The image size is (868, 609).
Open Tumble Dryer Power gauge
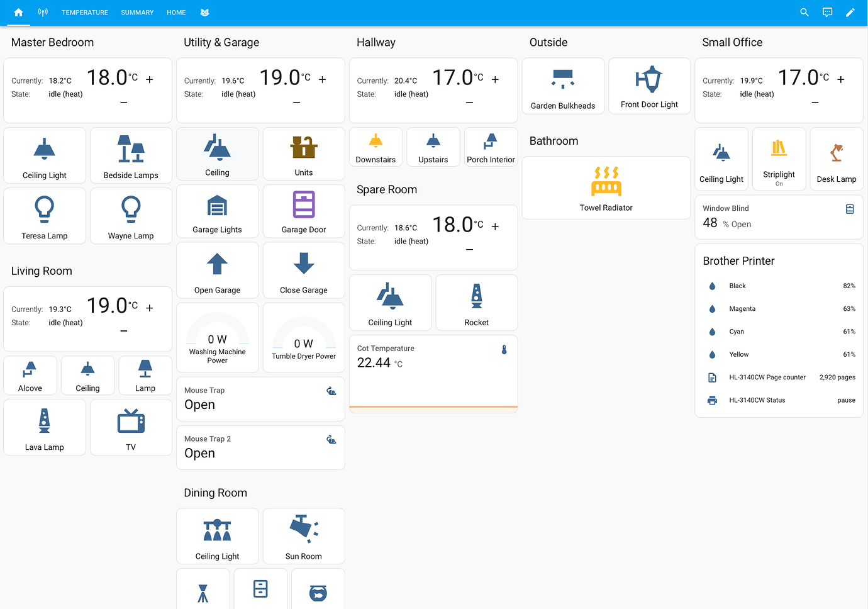click(x=304, y=338)
